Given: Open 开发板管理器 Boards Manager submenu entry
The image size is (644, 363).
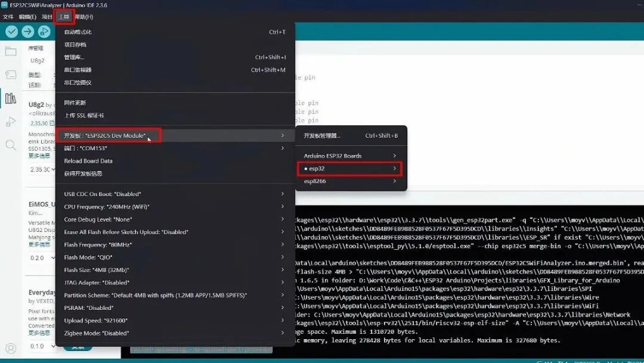Looking at the screenshot, I should pos(351,136).
